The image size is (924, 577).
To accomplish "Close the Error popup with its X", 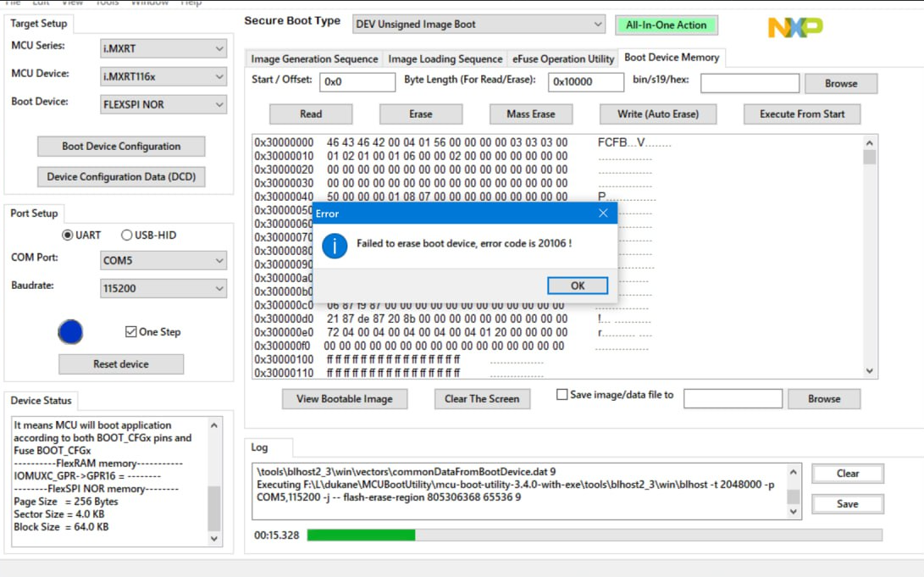I will click(603, 213).
